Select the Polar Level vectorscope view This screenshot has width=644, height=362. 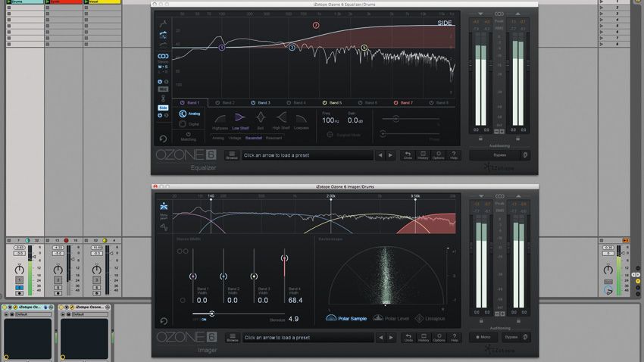[391, 318]
